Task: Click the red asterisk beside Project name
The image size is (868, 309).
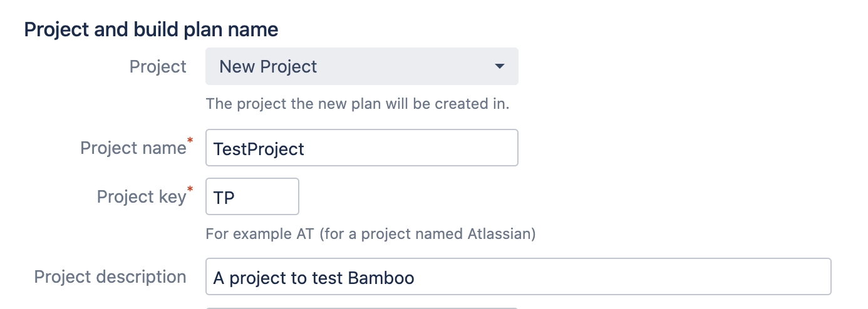Action: click(x=190, y=142)
